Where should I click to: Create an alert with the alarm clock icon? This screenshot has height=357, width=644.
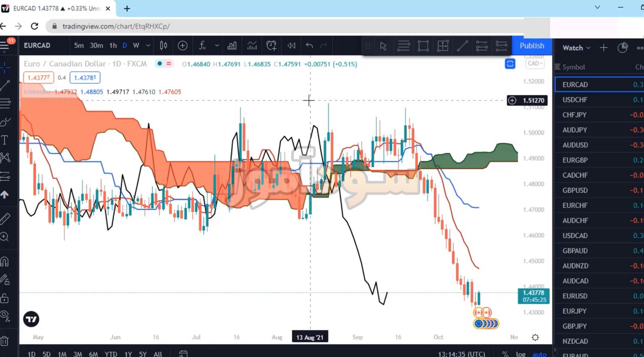[272, 46]
